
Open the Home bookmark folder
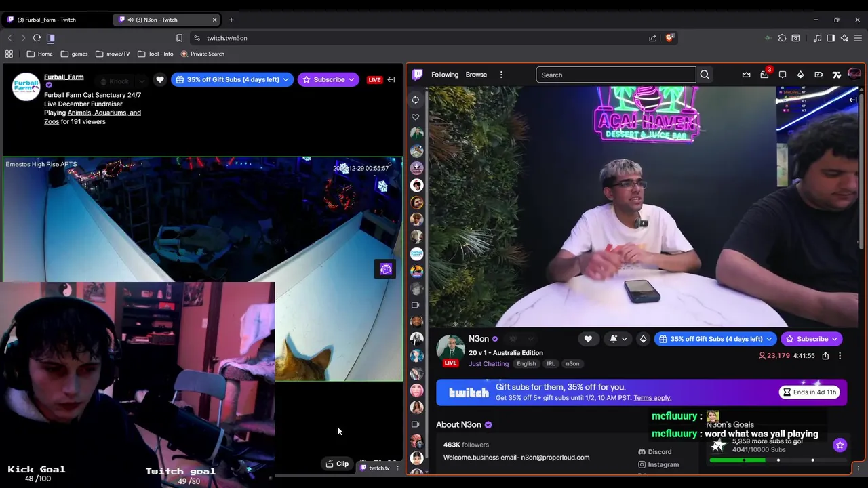(39, 54)
